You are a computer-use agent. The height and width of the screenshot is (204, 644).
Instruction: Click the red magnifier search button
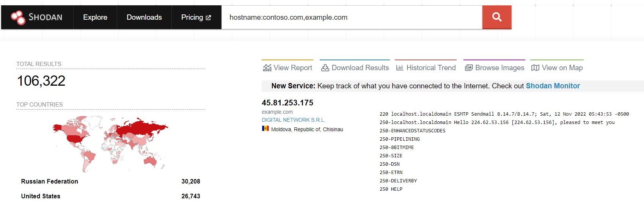click(497, 17)
